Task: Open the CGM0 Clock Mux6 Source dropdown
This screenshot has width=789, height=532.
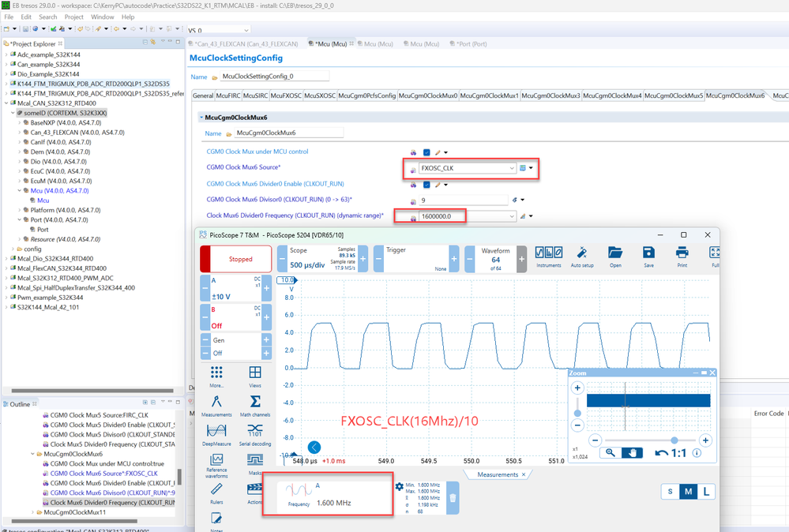Action: tap(512, 168)
